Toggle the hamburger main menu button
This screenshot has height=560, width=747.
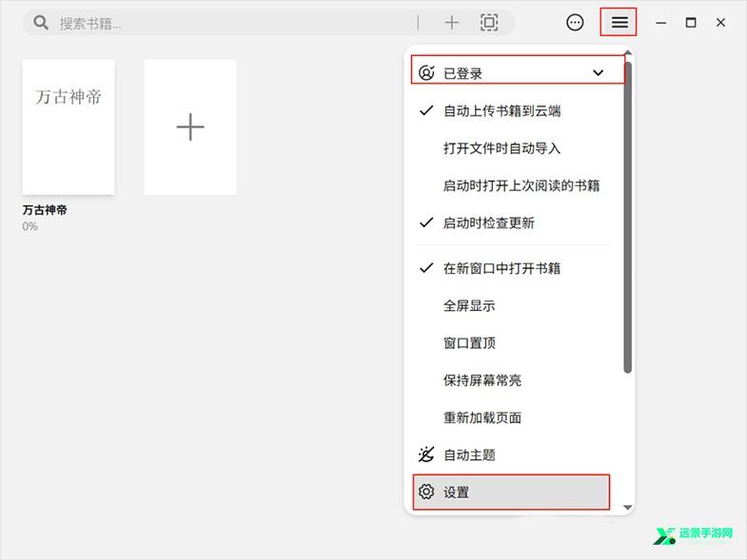pos(619,23)
